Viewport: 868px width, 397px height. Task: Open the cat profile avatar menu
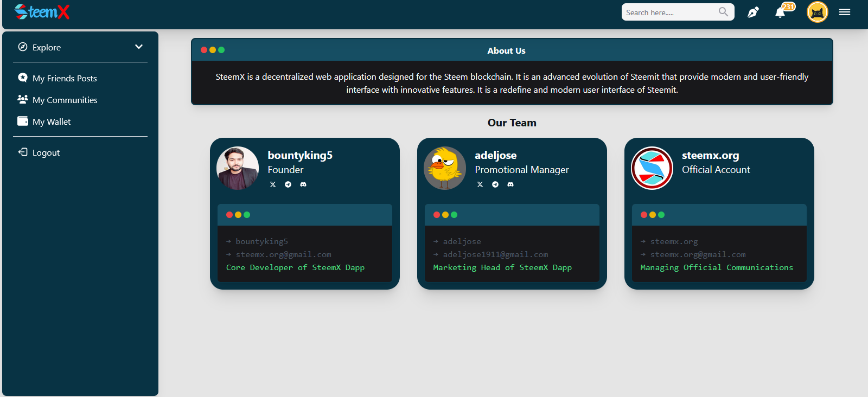click(x=818, y=12)
